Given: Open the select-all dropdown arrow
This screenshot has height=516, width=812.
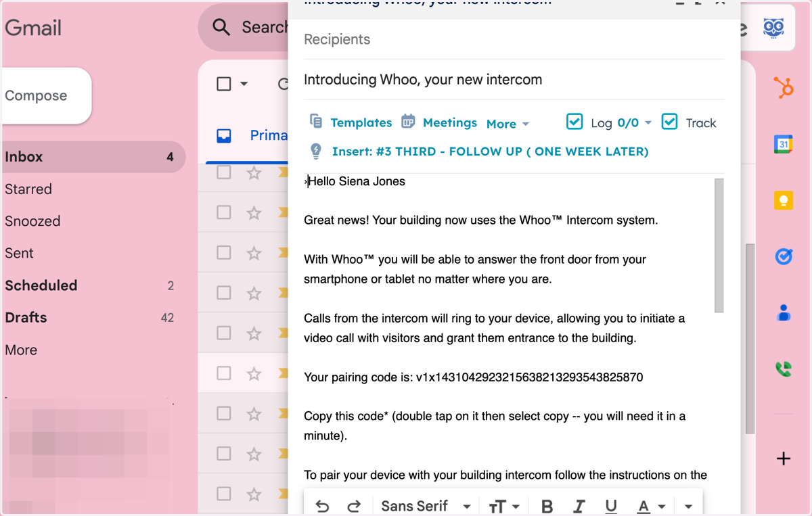Looking at the screenshot, I should pos(244,84).
